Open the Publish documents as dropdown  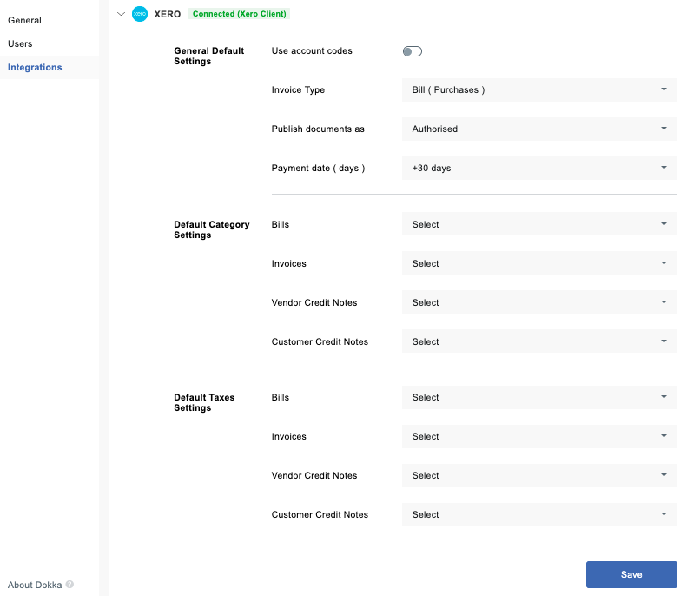tap(538, 129)
